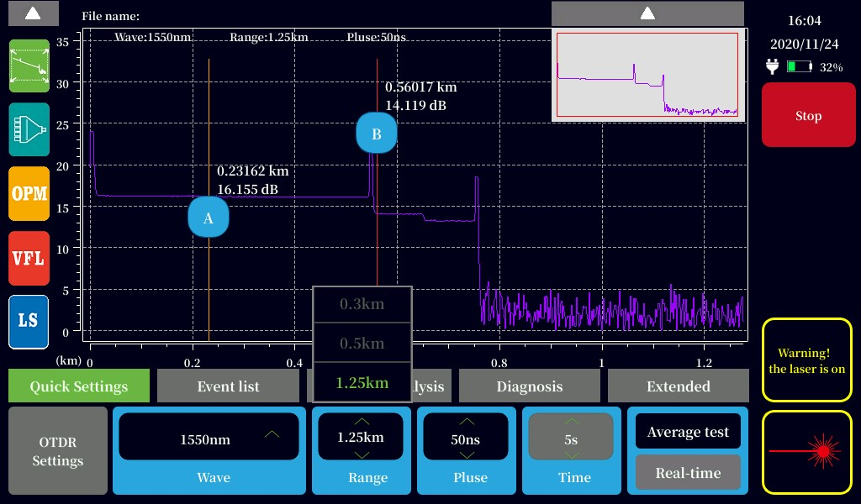Click the white arrow icon at top left
This screenshot has width=861, height=504.
pos(32,13)
